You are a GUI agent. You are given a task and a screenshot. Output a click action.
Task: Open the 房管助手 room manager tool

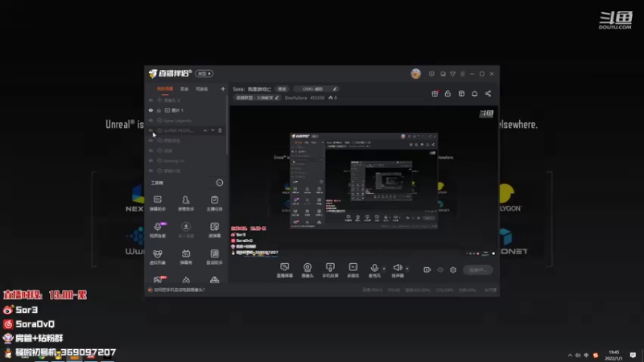tap(186, 203)
